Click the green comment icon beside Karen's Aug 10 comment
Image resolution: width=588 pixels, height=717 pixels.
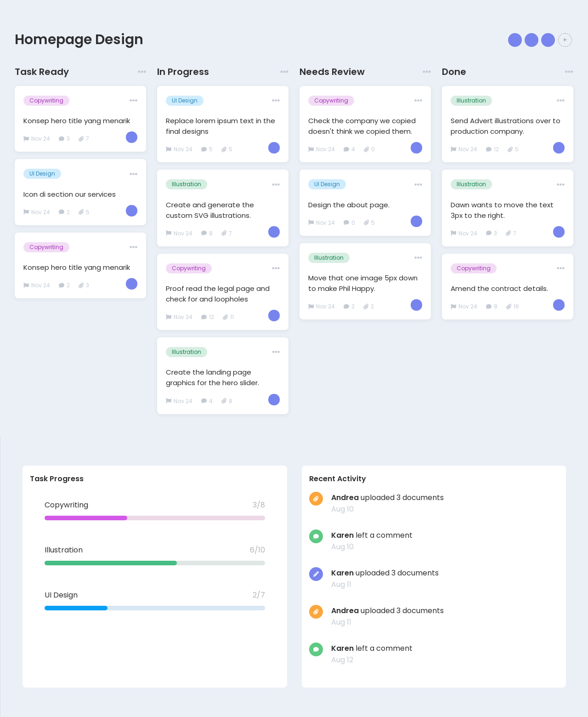pos(316,536)
